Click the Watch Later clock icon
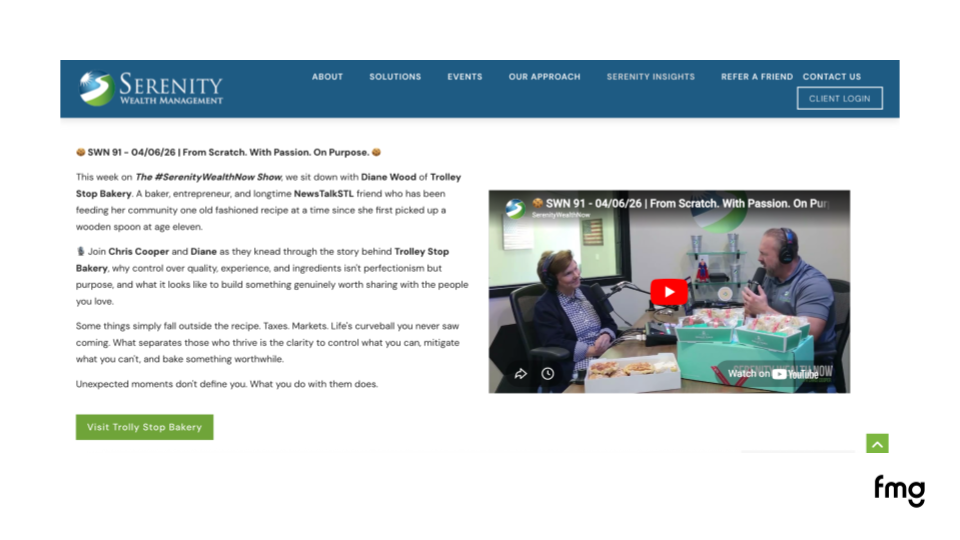960x540 pixels. click(x=547, y=373)
